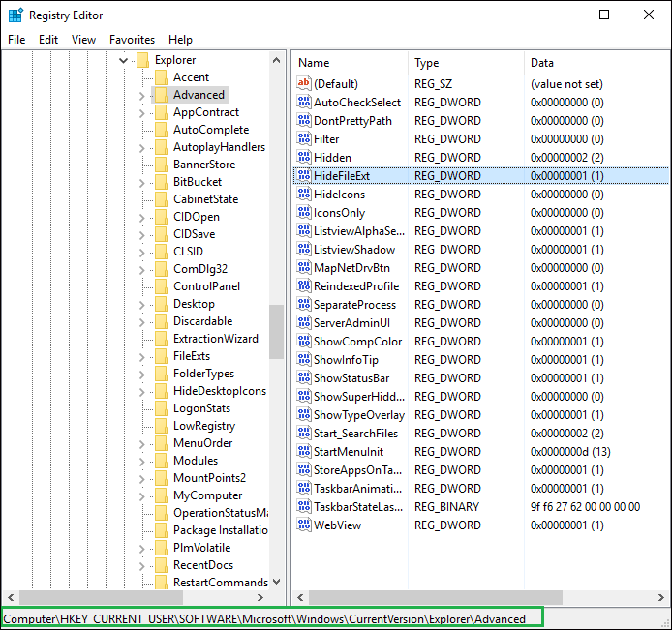Click the tree pane scroll-left arrow
The width and height of the screenshot is (672, 630).
click(x=11, y=597)
